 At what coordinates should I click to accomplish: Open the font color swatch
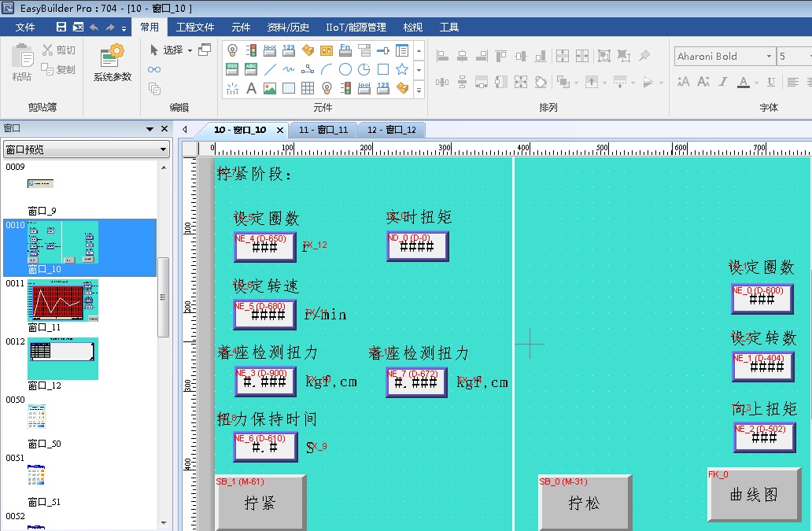[x=744, y=82]
